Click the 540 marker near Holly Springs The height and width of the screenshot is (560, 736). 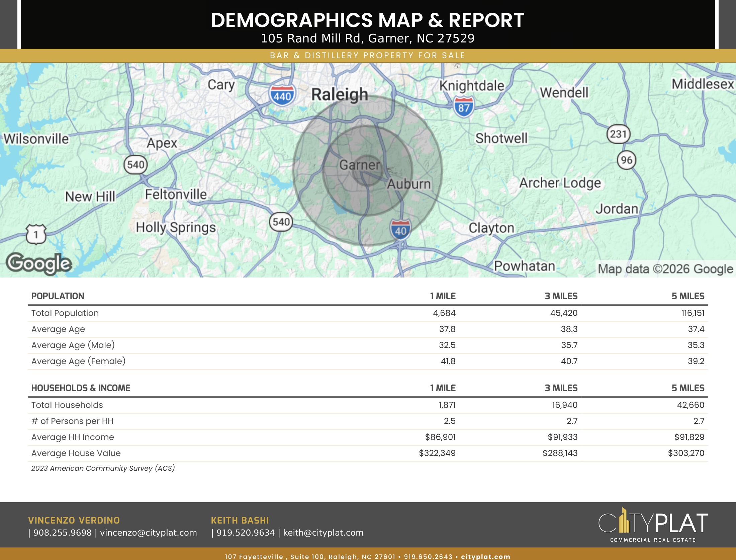(x=281, y=222)
